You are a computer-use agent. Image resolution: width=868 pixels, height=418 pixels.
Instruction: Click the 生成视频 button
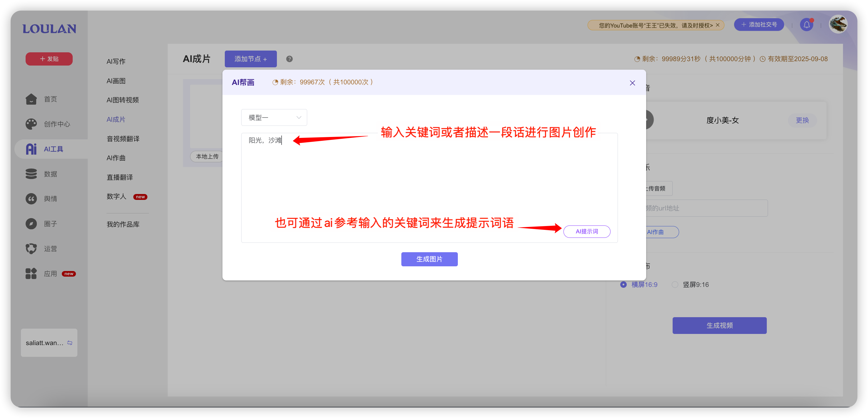[x=719, y=325]
